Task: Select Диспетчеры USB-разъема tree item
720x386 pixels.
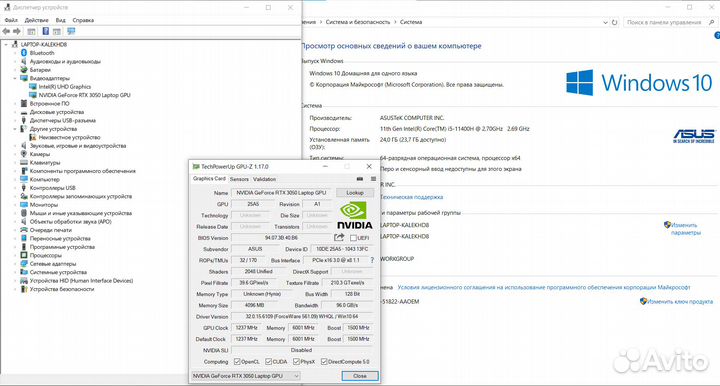Action: pos(62,121)
